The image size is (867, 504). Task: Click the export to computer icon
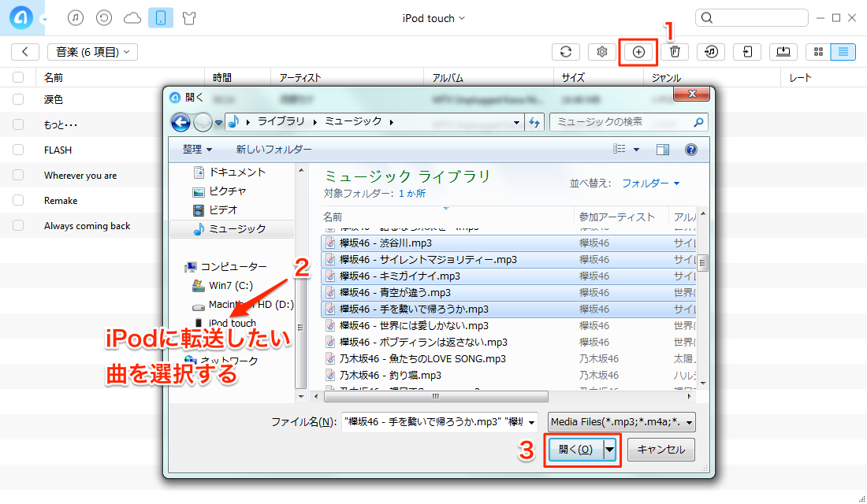[783, 52]
